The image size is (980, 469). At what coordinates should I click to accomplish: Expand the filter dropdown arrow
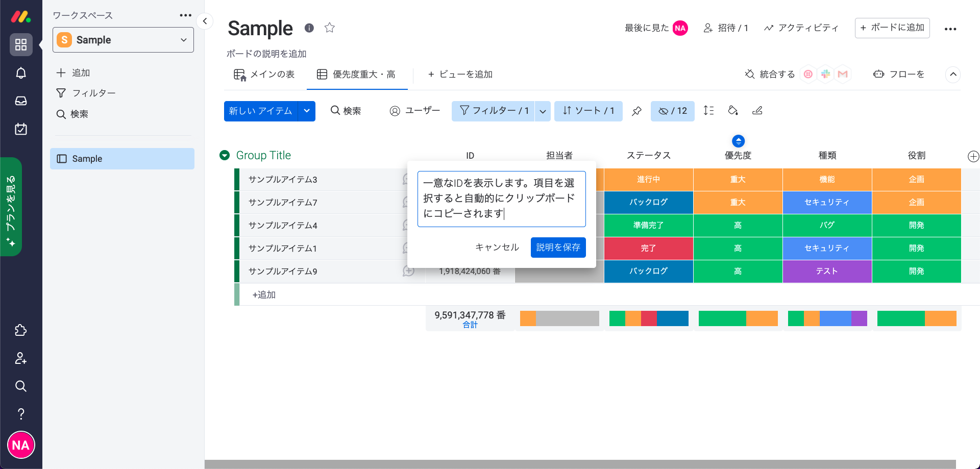click(x=543, y=111)
